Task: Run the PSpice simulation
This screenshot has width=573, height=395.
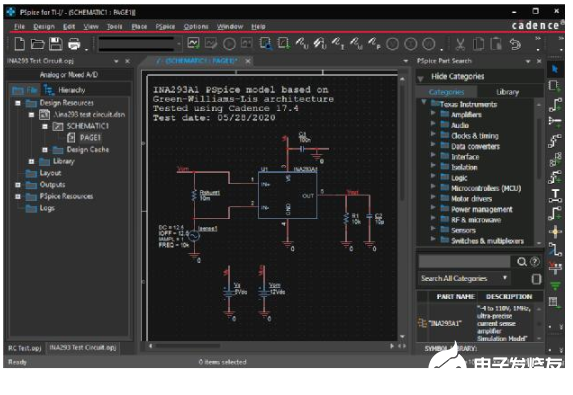Action: (x=229, y=44)
